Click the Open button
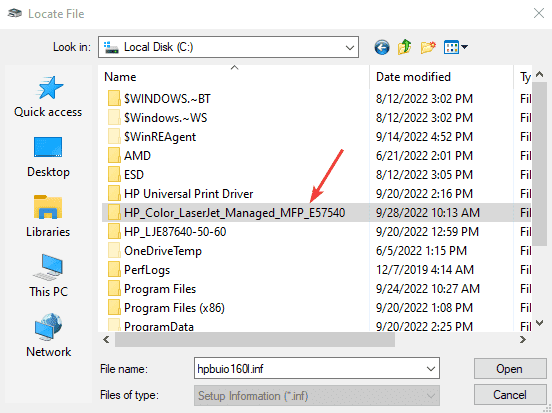Viewport: 552px width, 413px height. (x=510, y=369)
